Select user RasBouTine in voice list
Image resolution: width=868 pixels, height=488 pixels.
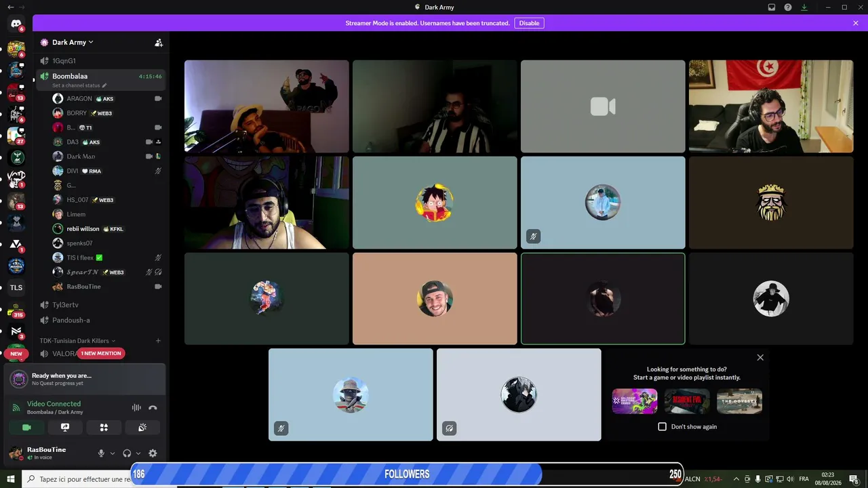coord(107,287)
